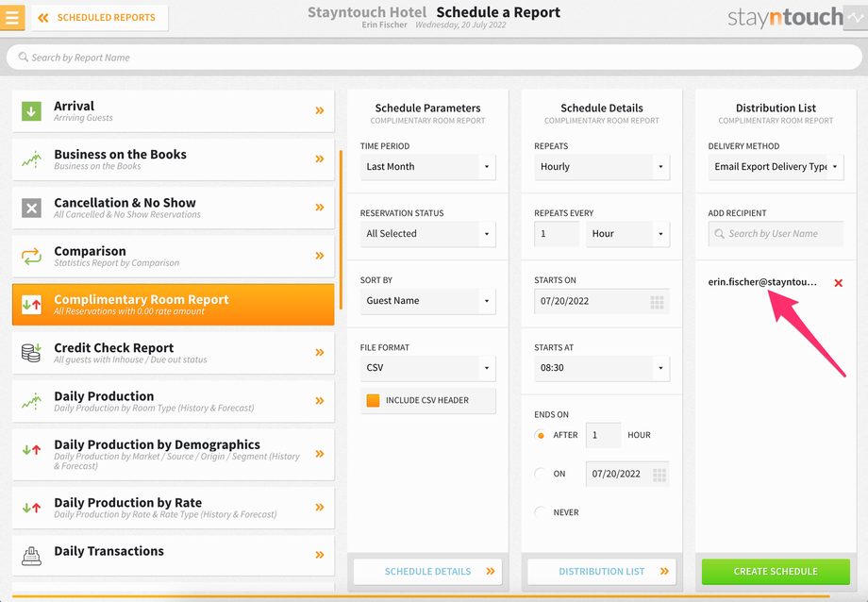Click the green Create Schedule button
Image resolution: width=868 pixels, height=602 pixels.
pyautogui.click(x=776, y=572)
